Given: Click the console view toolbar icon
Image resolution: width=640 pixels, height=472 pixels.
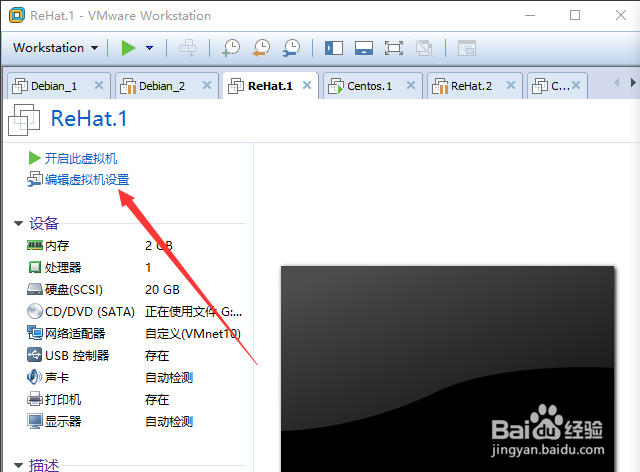Looking at the screenshot, I should (467, 48).
